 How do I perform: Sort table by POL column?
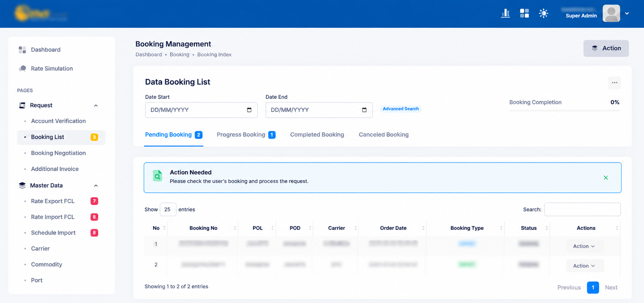[x=257, y=228]
